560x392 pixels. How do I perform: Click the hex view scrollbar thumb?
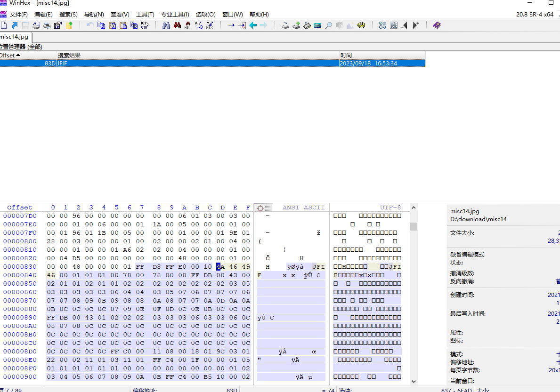pyautogui.click(x=414, y=226)
